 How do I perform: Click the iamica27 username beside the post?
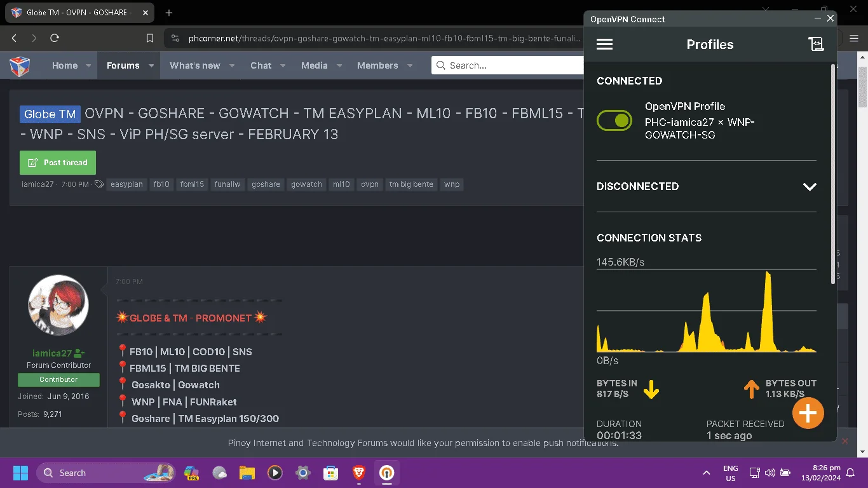(x=52, y=353)
